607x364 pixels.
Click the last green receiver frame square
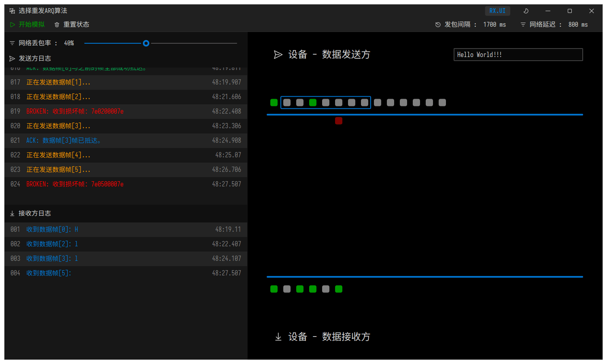(x=339, y=289)
